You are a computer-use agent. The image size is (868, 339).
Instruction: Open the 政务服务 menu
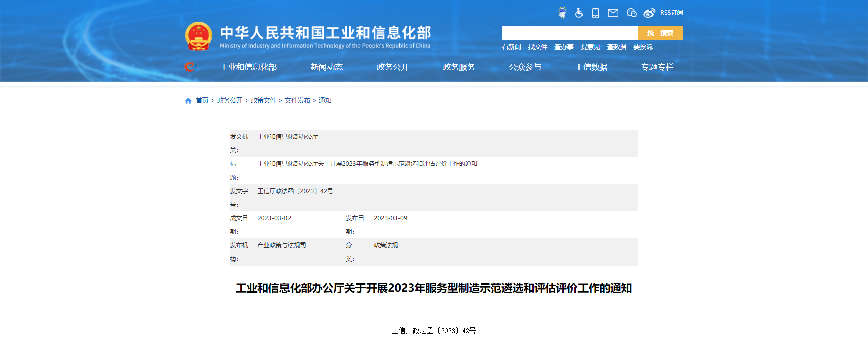coord(459,67)
